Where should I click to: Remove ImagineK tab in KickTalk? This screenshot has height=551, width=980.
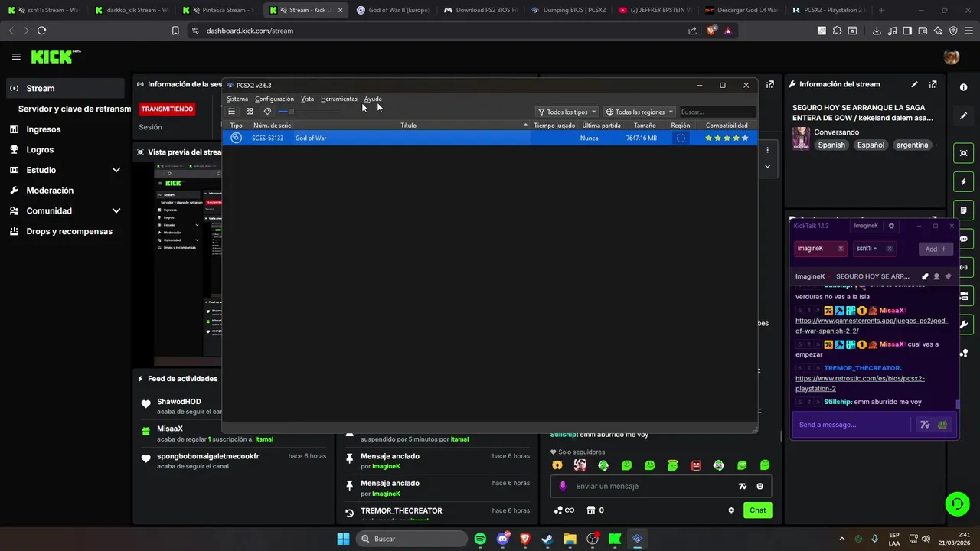click(841, 249)
